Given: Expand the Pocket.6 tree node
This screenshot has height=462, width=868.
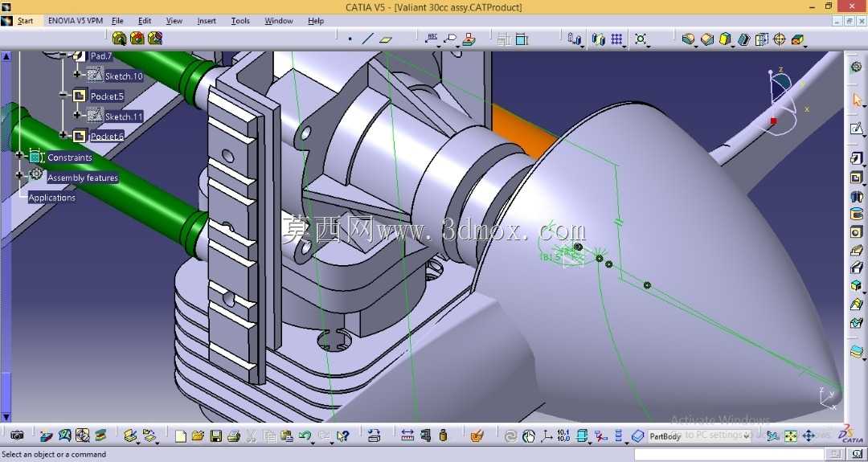Looking at the screenshot, I should (63, 135).
